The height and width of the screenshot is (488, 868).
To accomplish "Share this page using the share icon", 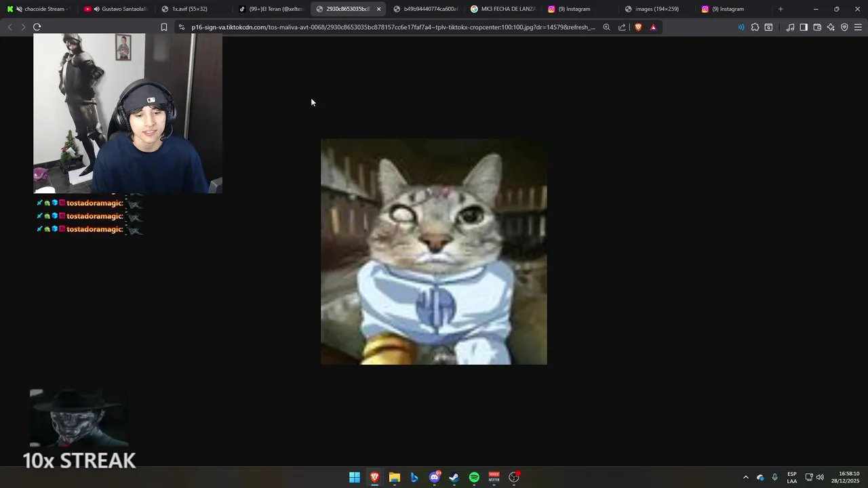I will [x=622, y=27].
